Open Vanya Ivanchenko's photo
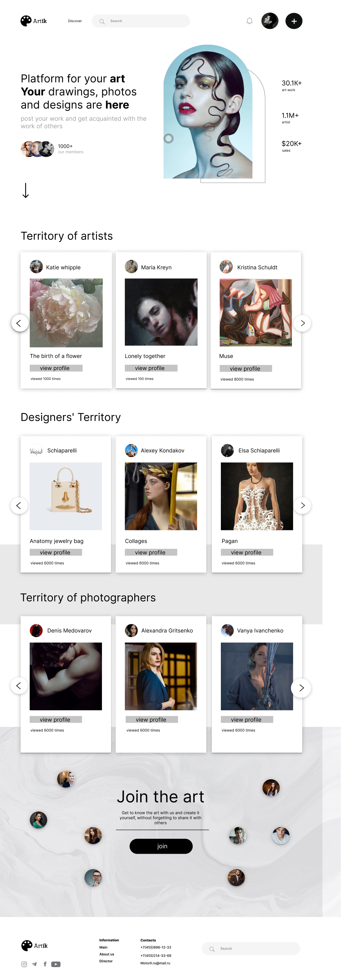The width and height of the screenshot is (341, 980). pos(257,676)
